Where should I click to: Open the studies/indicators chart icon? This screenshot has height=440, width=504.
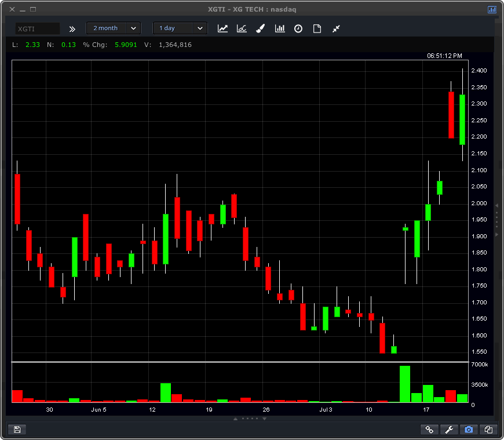(242, 28)
